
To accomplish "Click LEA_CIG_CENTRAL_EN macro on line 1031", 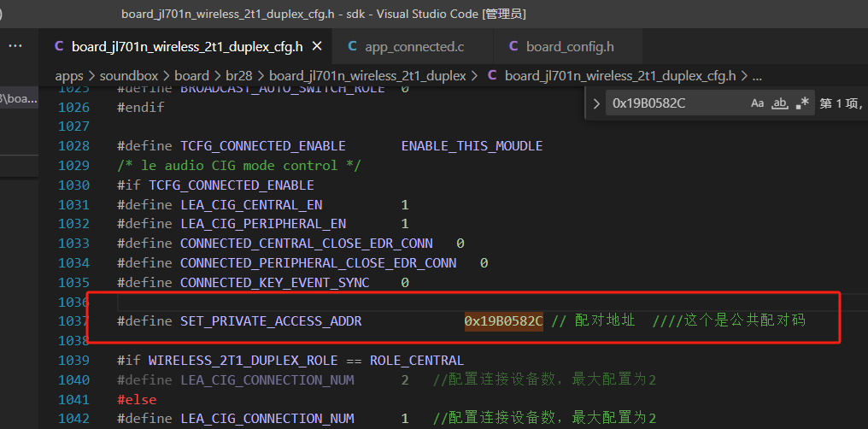I will click(251, 205).
